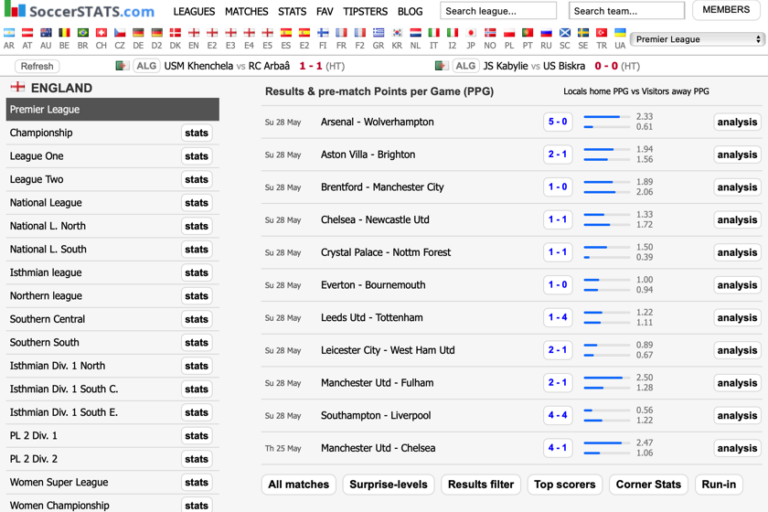The height and width of the screenshot is (512, 768).
Task: Select the Italy IT flag
Action: [434, 33]
